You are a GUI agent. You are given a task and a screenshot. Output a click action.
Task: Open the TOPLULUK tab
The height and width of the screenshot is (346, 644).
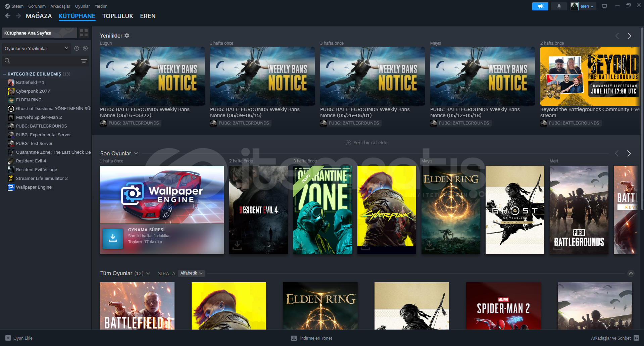118,16
